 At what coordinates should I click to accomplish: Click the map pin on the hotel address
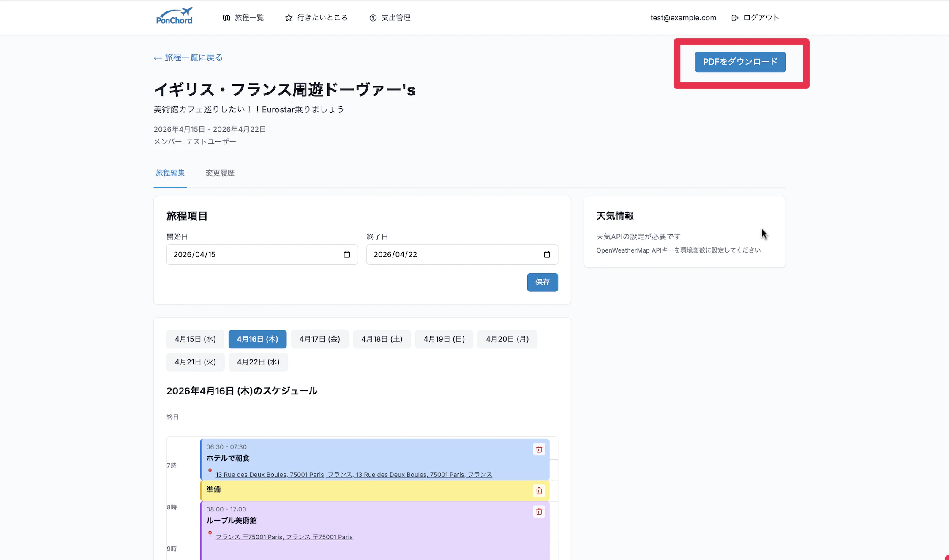(x=210, y=472)
